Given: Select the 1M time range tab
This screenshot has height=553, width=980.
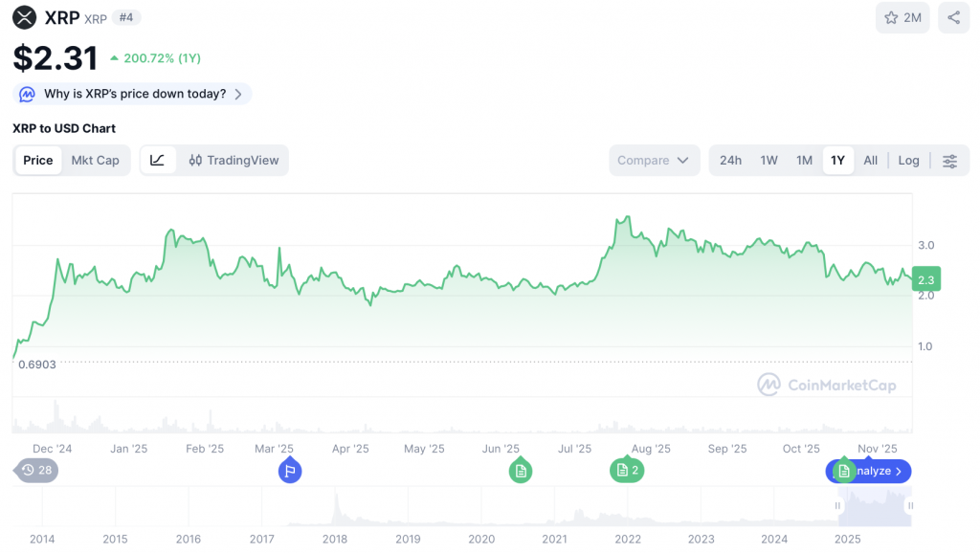Looking at the screenshot, I should (x=804, y=161).
